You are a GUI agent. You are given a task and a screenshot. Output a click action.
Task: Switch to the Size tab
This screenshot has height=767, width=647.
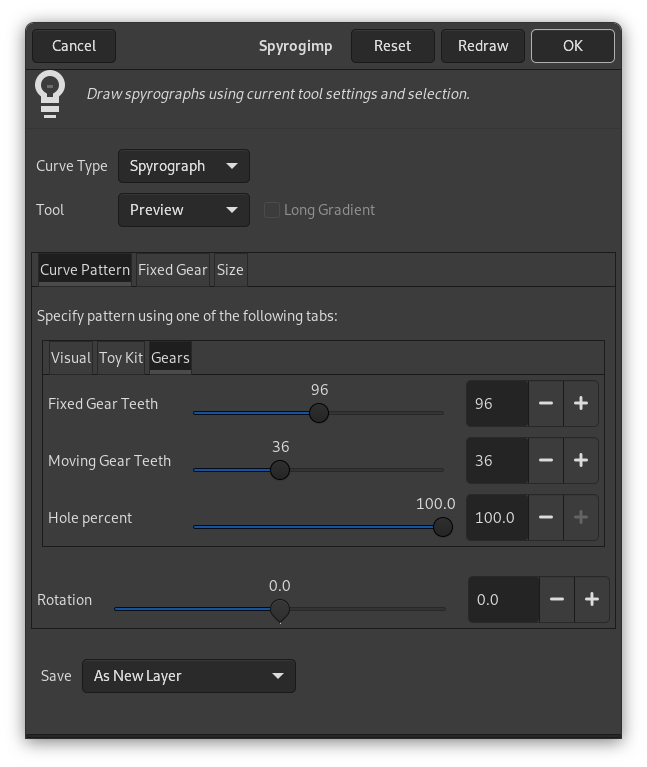(x=230, y=270)
